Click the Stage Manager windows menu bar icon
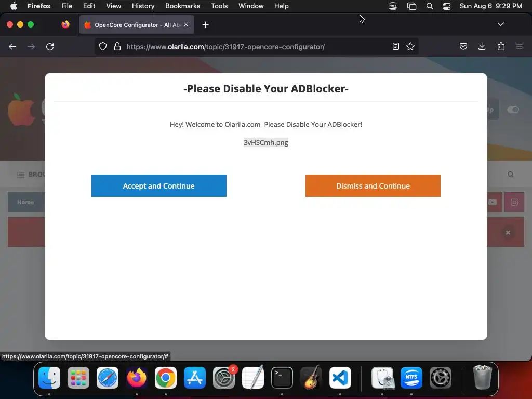 tap(411, 6)
